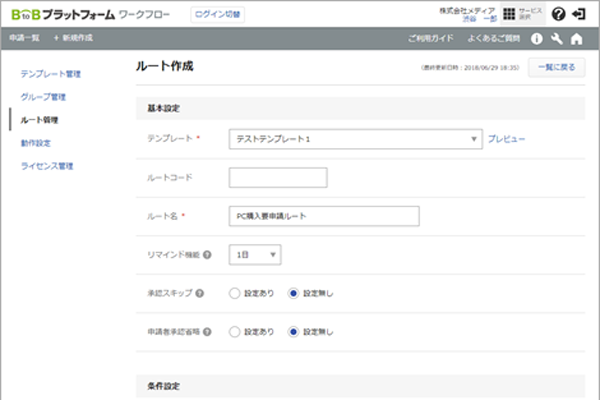This screenshot has width=600, height=400.
Task: Click the 一覧に戻る button
Action: coord(556,68)
